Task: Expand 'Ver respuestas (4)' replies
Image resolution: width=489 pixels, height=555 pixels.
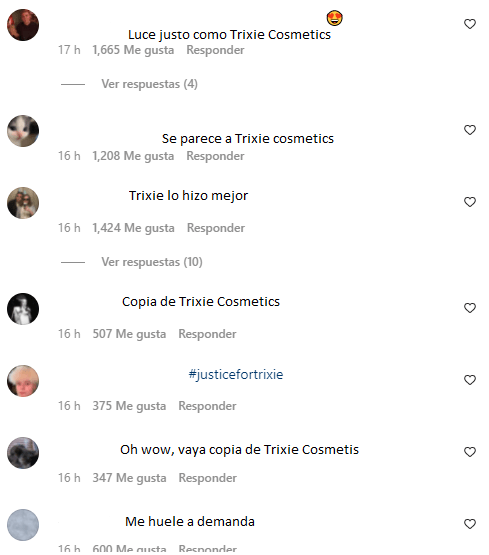Action: (x=149, y=84)
